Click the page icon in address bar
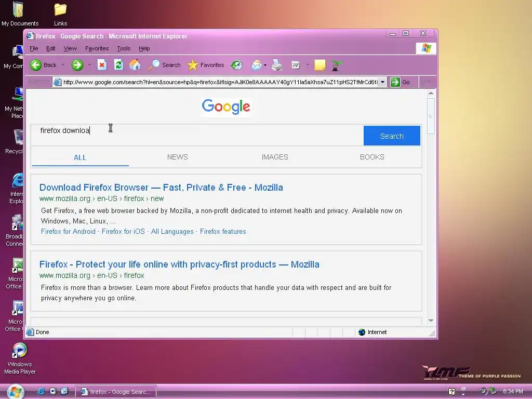Image resolution: width=532 pixels, height=399 pixels. [x=58, y=82]
